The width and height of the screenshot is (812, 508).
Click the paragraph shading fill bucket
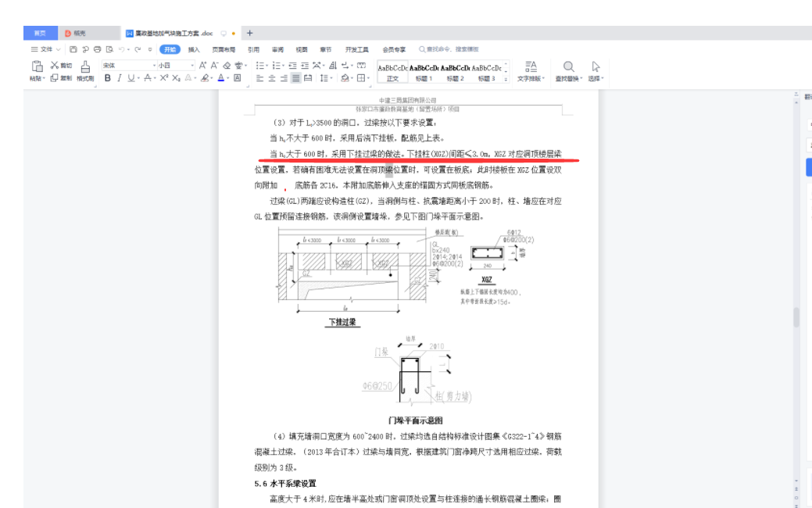(x=345, y=78)
